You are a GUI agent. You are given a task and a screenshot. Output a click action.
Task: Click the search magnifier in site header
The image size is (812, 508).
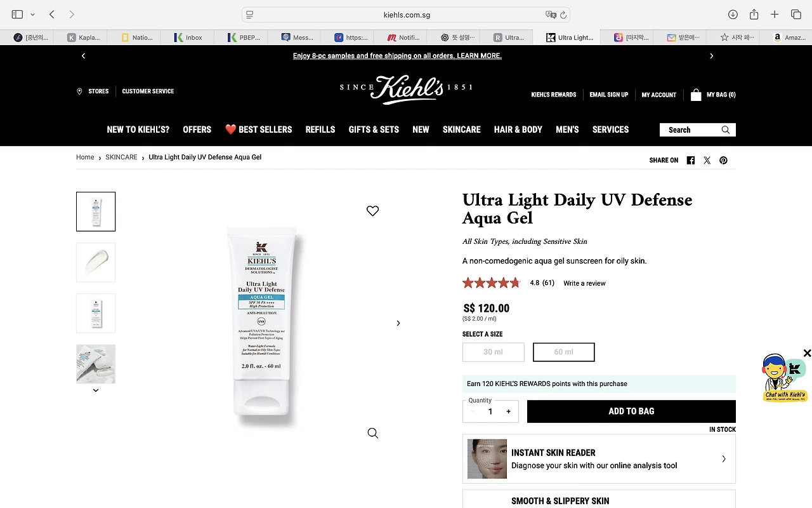[725, 130]
